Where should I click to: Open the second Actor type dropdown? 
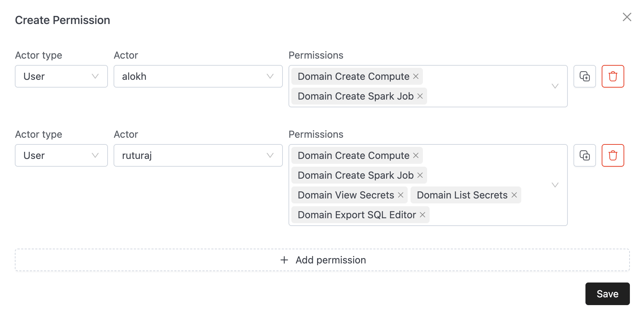(61, 155)
